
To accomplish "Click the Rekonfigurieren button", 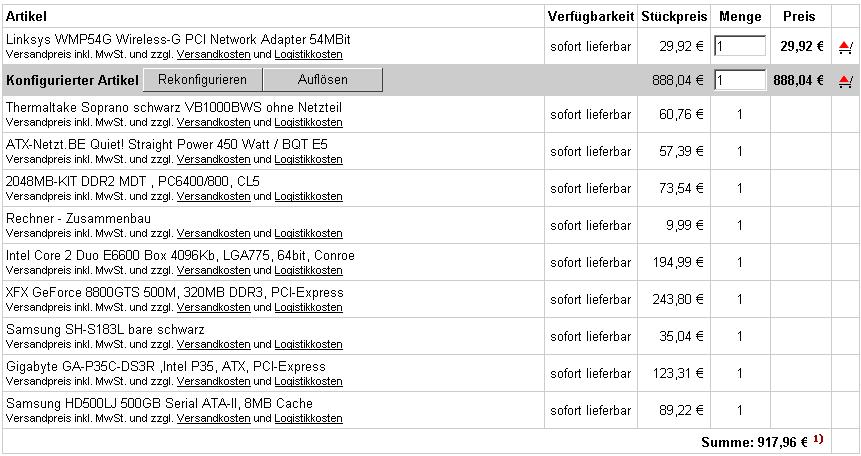I will [202, 80].
